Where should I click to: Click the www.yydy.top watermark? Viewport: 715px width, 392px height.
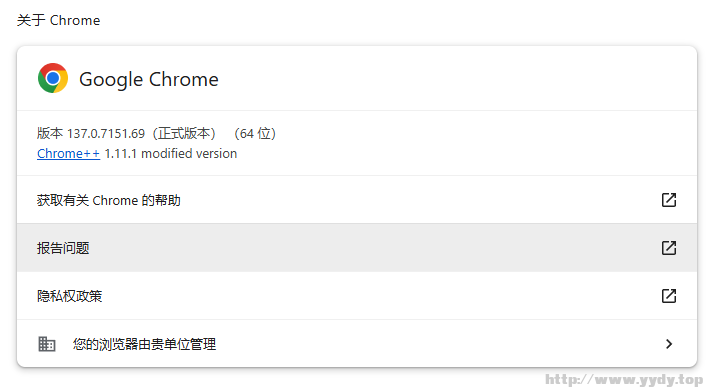pos(624,380)
